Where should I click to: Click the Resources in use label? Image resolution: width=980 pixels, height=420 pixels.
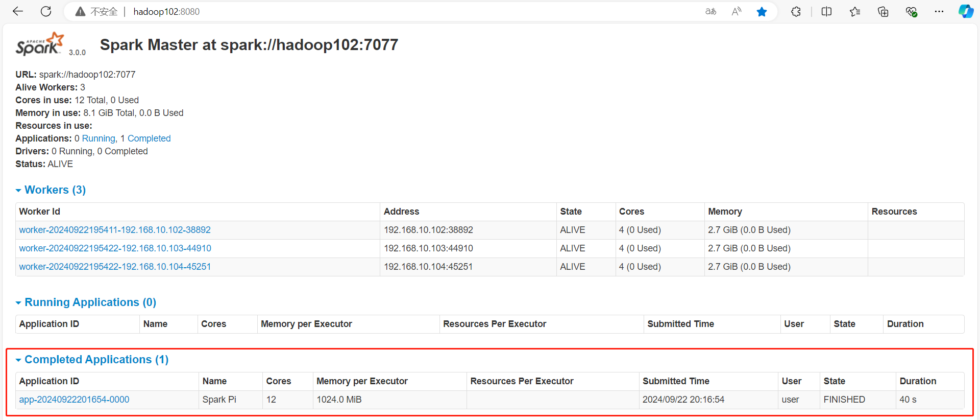click(54, 126)
